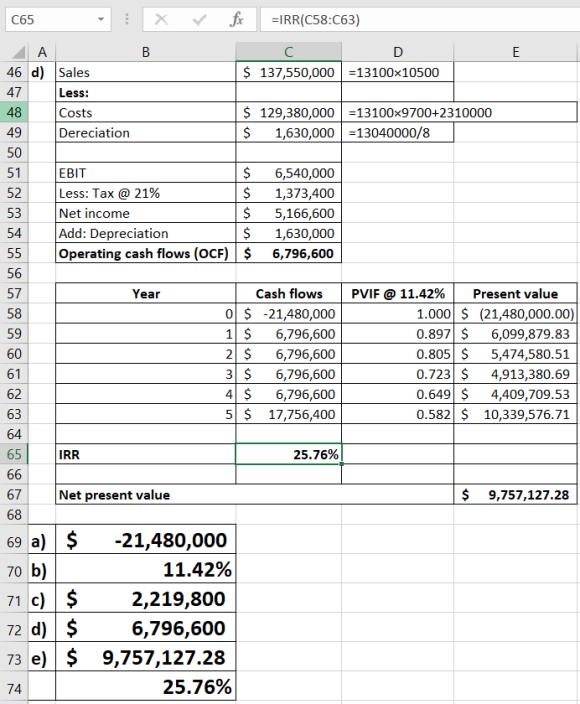Screen dimensions: 580x704
Task: Click the Sales value $137,550,000 cell
Action: click(289, 72)
